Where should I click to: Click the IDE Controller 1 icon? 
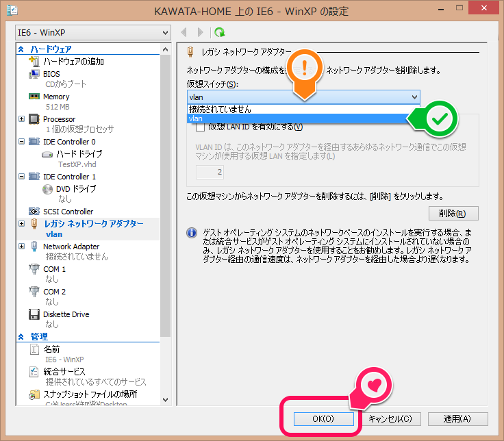click(34, 177)
